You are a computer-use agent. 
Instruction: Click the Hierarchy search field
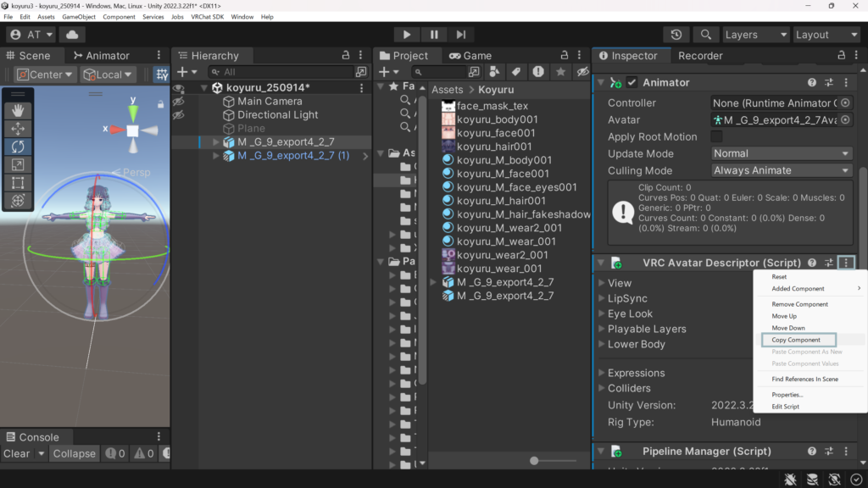click(281, 72)
